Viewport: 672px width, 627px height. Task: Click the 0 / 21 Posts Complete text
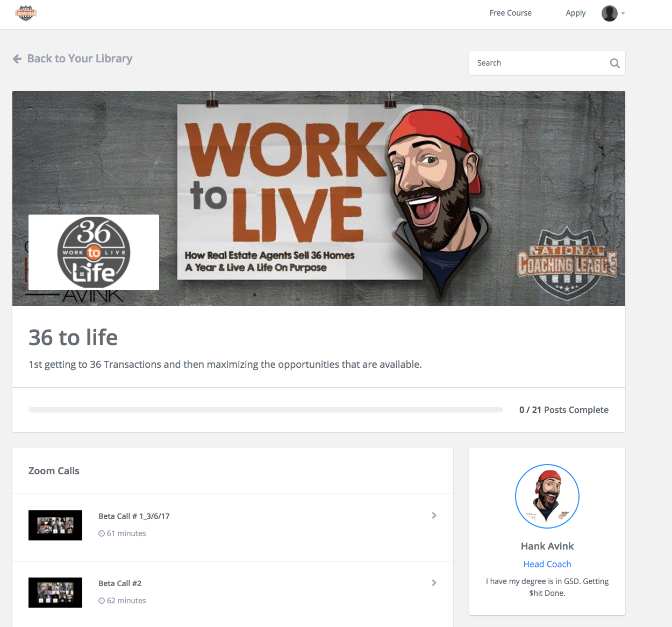click(563, 410)
